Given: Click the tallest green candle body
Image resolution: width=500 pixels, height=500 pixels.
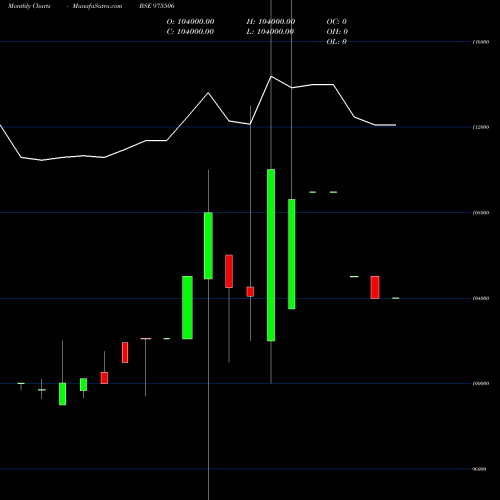Looking at the screenshot, I should [271, 255].
